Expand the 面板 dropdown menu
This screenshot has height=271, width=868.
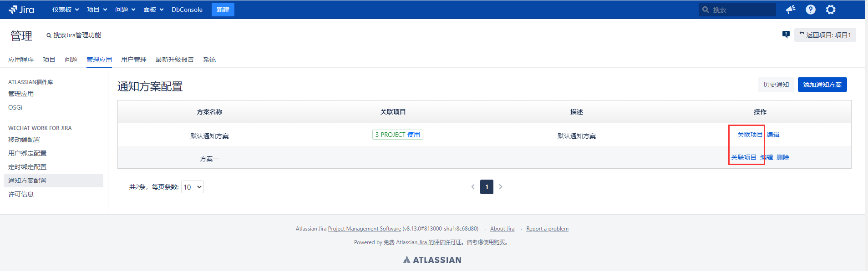tap(153, 10)
